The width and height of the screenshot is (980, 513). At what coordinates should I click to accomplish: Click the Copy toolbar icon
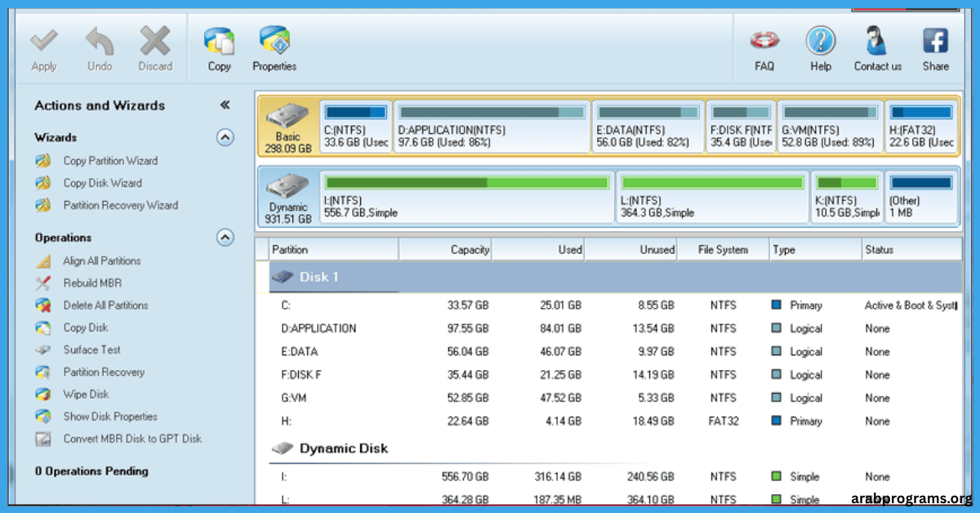(x=219, y=40)
